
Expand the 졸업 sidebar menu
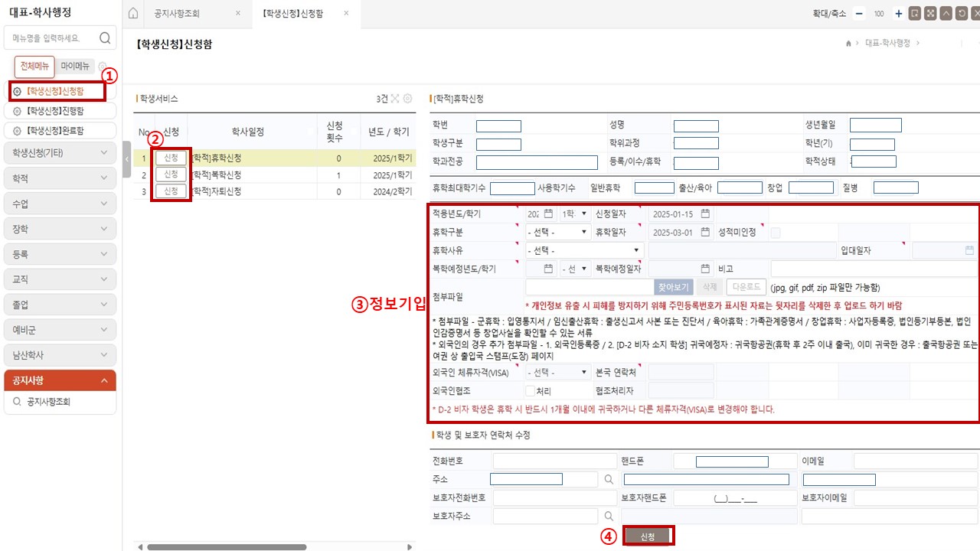point(60,305)
